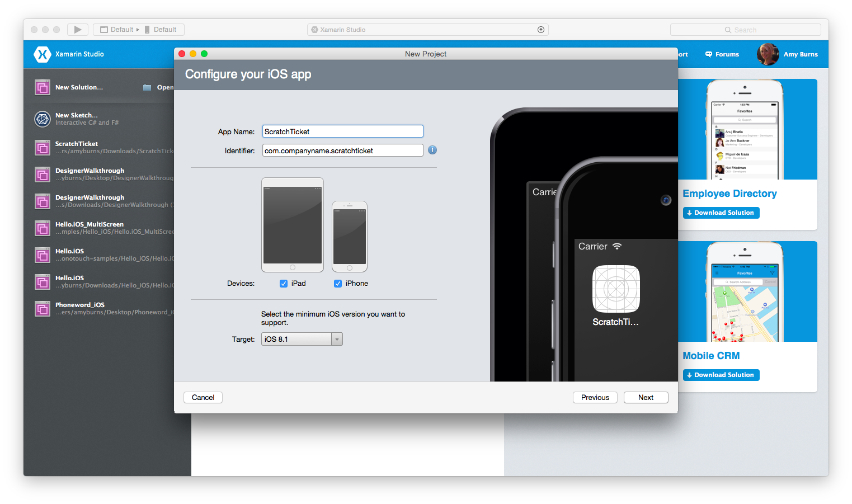Screen dimensions: 852x504
Task: Click the Cancel button
Action: pyautogui.click(x=203, y=397)
